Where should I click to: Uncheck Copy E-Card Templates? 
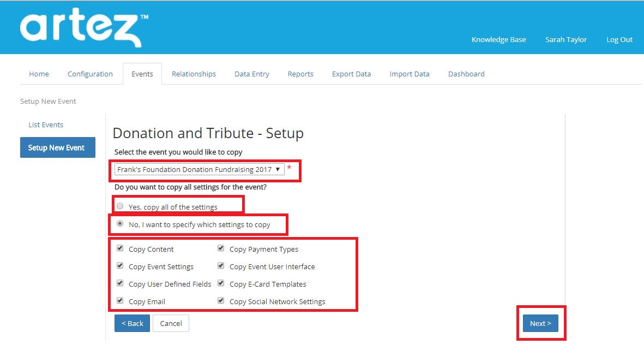point(221,283)
